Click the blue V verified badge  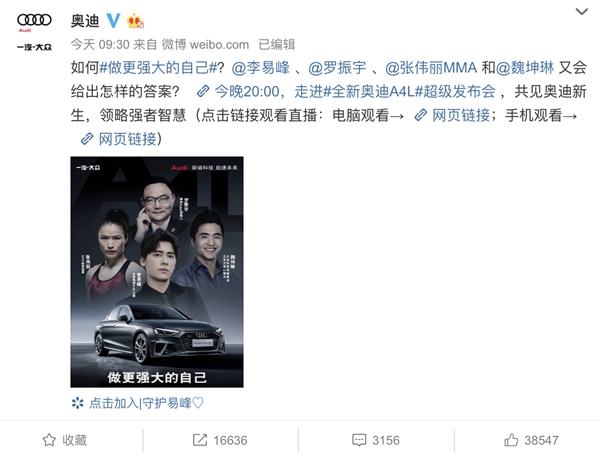click(x=113, y=20)
